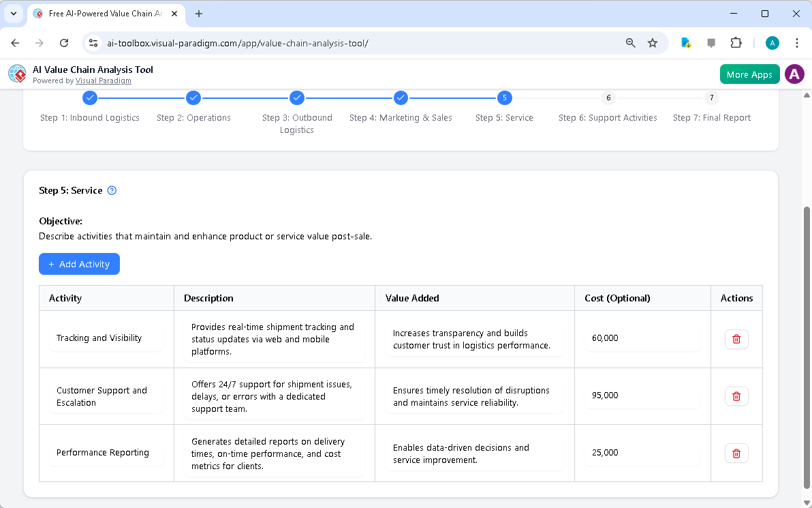Click the Add Activity button
This screenshot has height=508, width=812.
[x=79, y=264]
